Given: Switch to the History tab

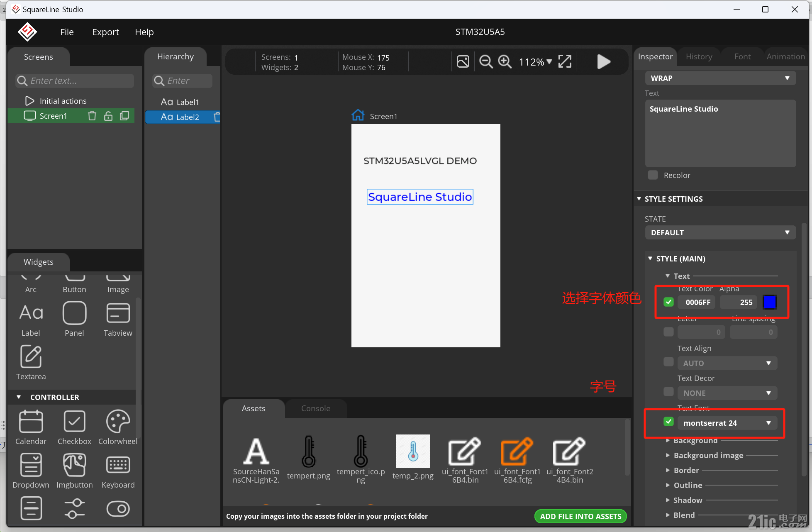Looking at the screenshot, I should [x=699, y=57].
